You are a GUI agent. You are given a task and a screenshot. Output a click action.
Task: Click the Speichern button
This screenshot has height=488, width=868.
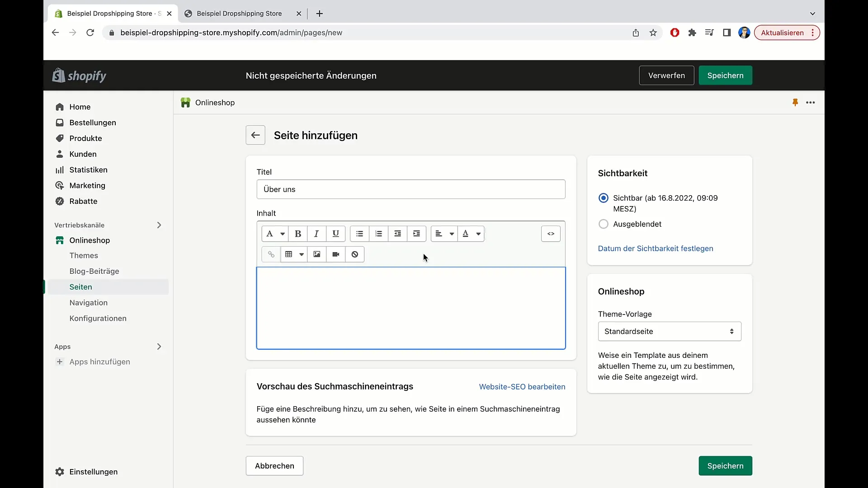pyautogui.click(x=726, y=75)
